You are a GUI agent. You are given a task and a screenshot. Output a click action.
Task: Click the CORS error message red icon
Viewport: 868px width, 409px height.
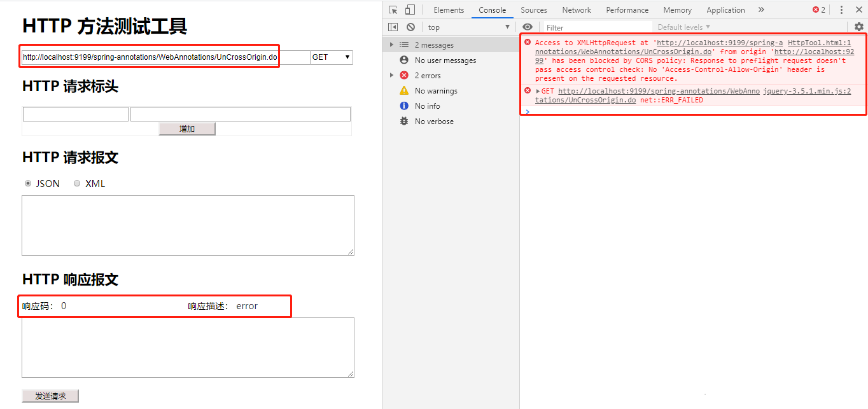click(x=527, y=43)
